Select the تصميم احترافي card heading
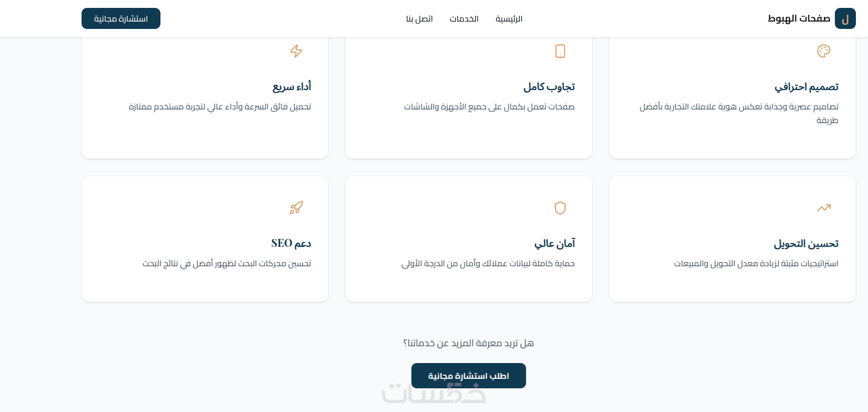This screenshot has width=868, height=412. (x=806, y=87)
